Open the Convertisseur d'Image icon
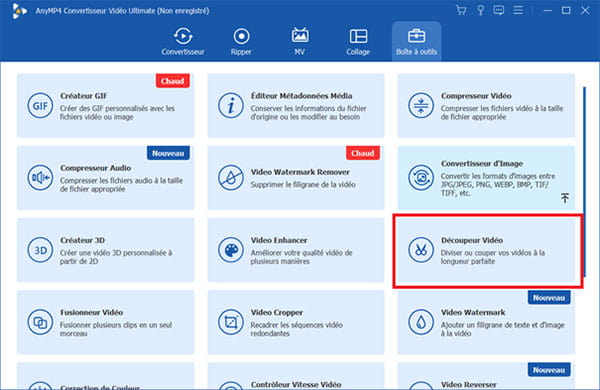Image resolution: width=600 pixels, height=390 pixels. (x=421, y=178)
